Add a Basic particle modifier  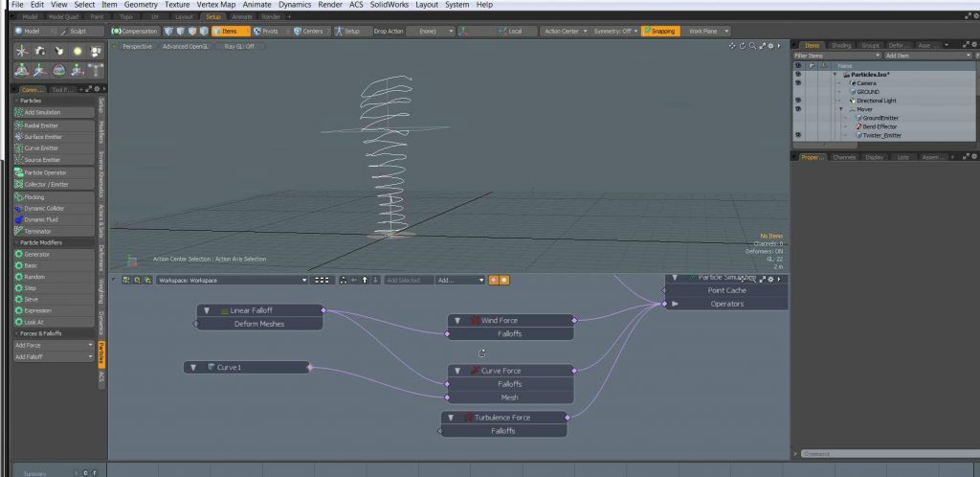(54, 265)
